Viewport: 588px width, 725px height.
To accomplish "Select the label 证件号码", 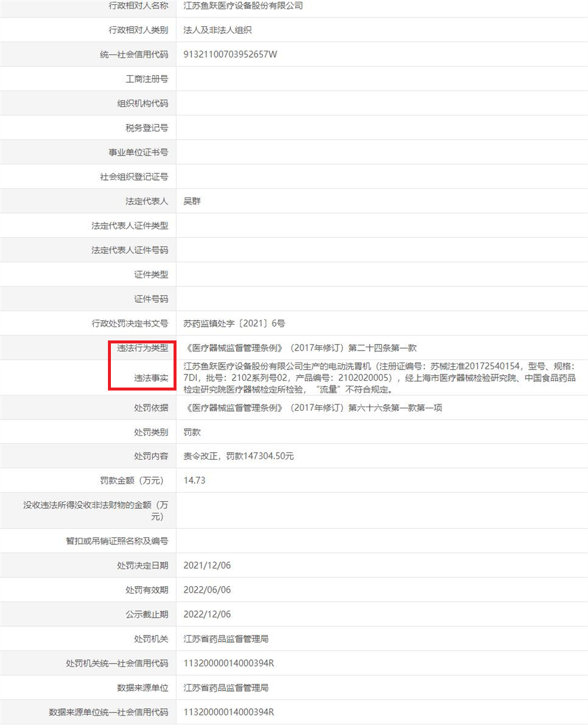I will (x=151, y=299).
